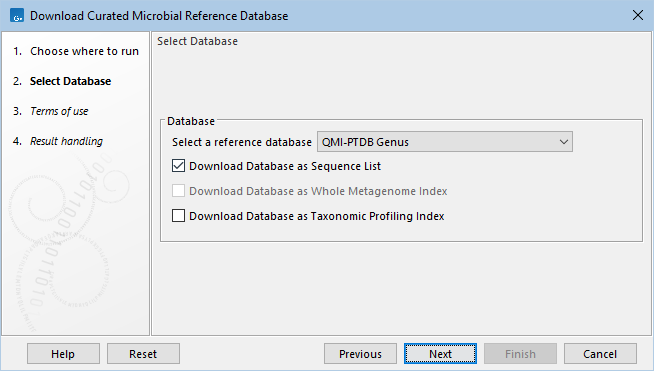Screen dimensions: 654x371
Task: Close the Download Curated Microbial Reference Database dialog
Action: pos(638,15)
